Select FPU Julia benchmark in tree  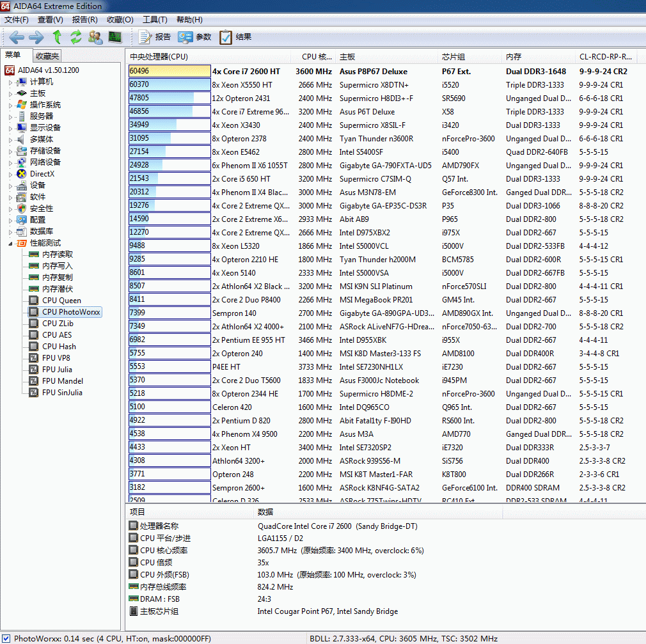click(57, 370)
